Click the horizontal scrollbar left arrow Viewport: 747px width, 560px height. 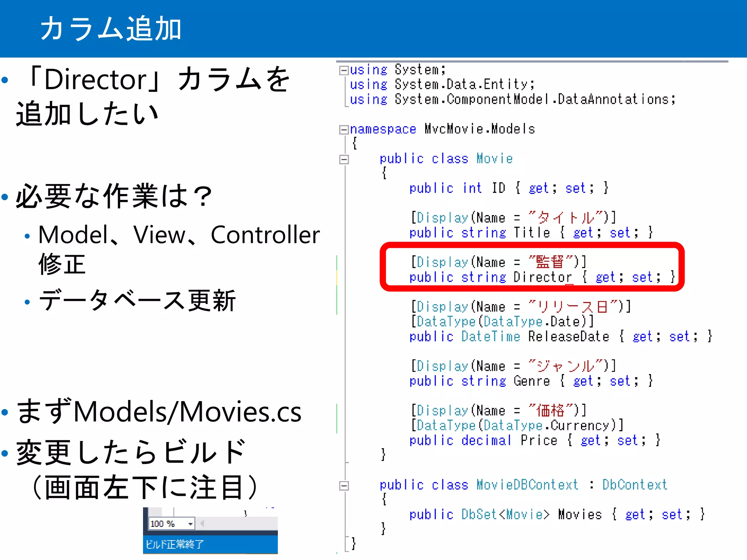(x=202, y=524)
